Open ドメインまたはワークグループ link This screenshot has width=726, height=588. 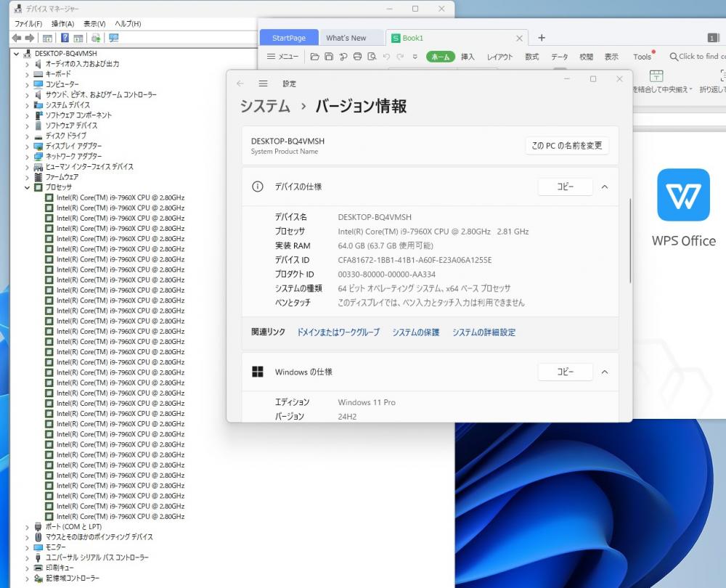click(x=338, y=332)
